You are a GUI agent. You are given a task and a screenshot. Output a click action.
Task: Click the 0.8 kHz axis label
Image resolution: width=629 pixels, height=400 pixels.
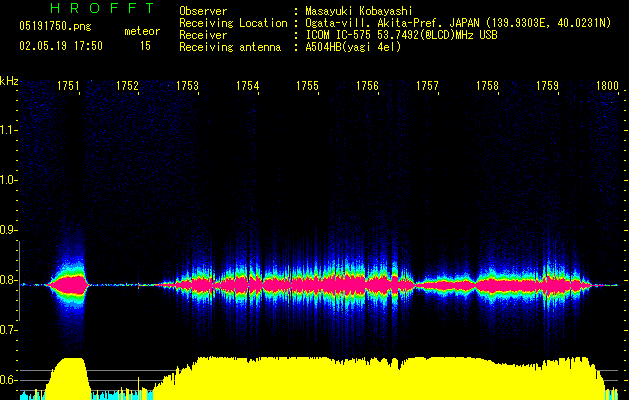pos(7,280)
